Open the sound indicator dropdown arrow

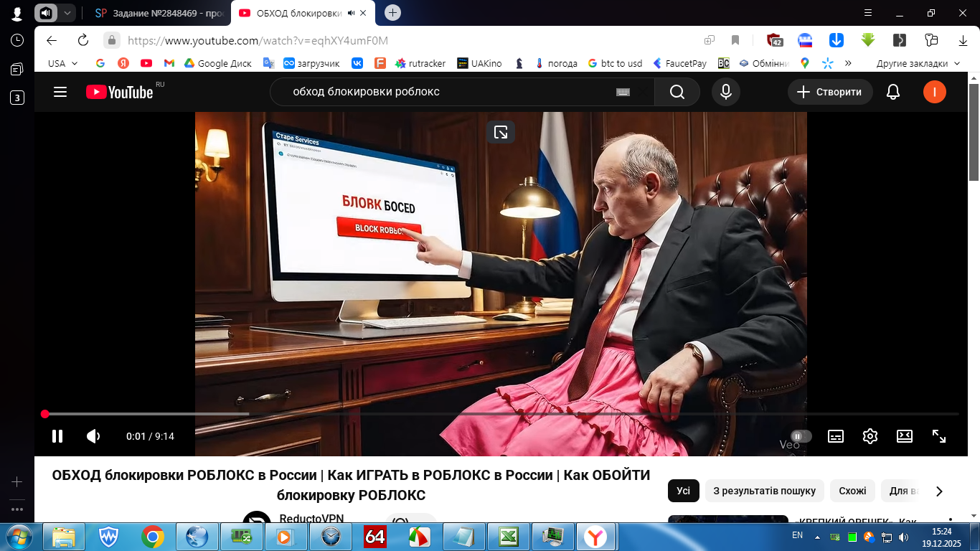67,13
